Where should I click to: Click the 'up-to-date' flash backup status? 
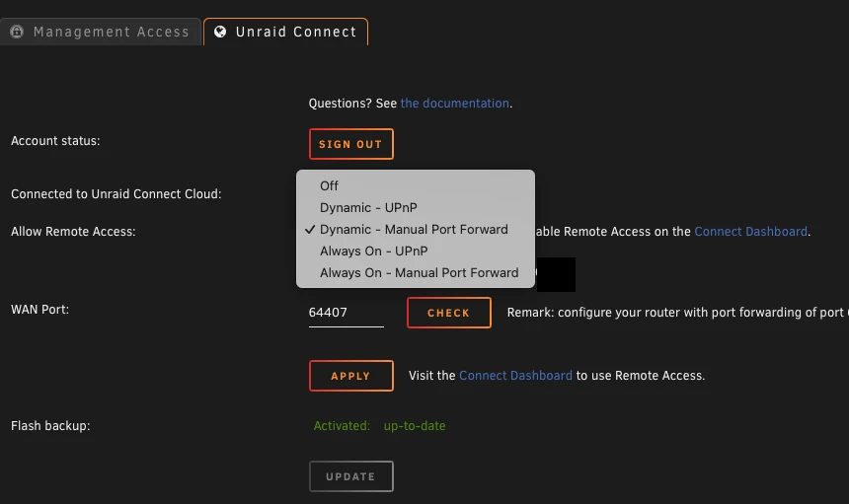(x=415, y=426)
